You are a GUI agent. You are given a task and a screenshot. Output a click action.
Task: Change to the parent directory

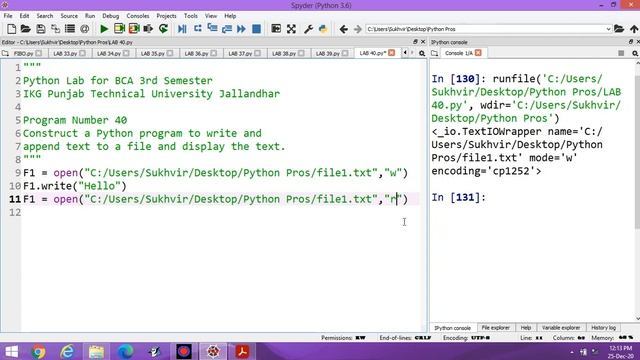pos(634,29)
